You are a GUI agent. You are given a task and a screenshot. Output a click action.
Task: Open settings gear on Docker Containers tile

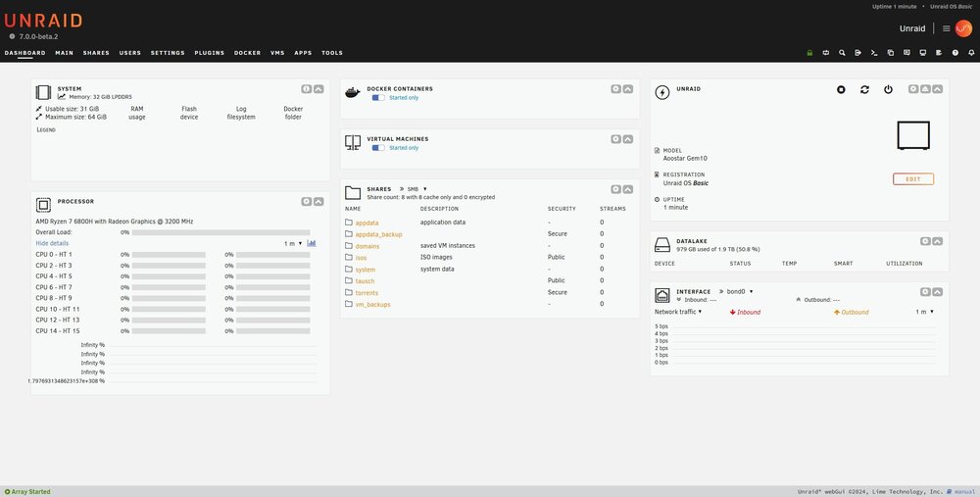[615, 89]
